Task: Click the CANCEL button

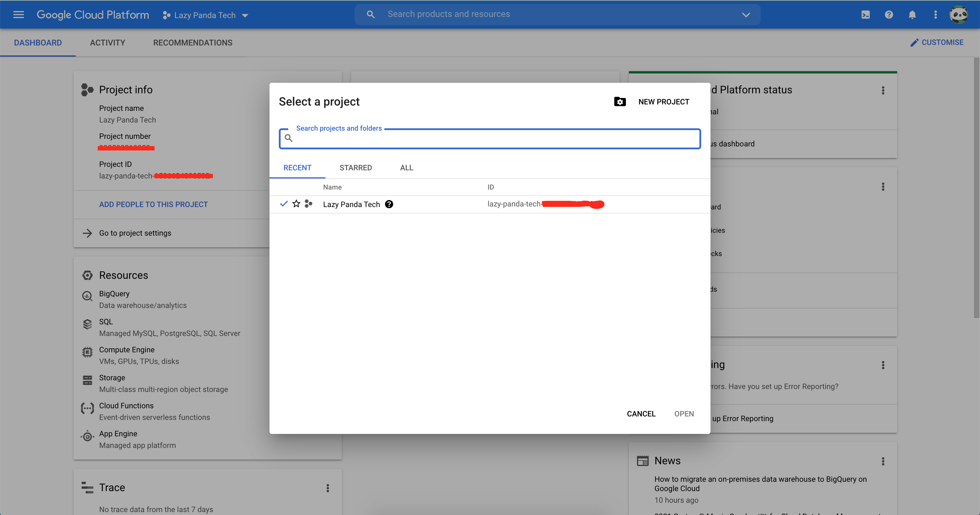Action: 641,414
